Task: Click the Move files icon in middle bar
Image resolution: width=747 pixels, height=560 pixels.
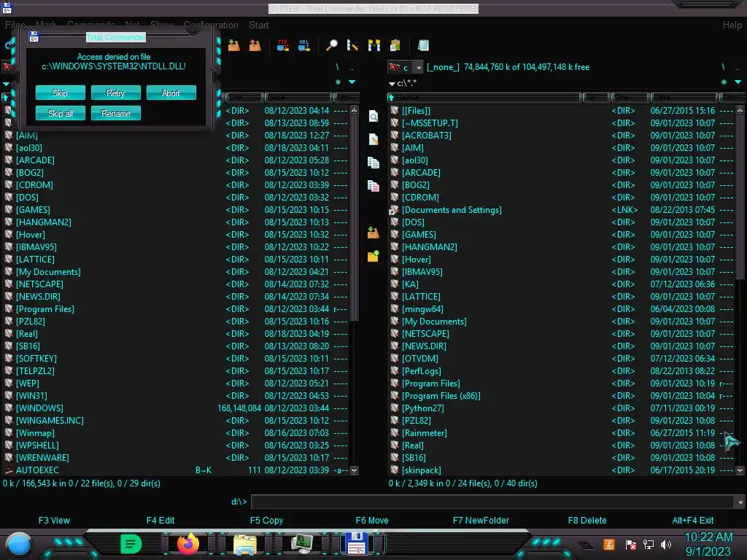Action: pos(373,186)
